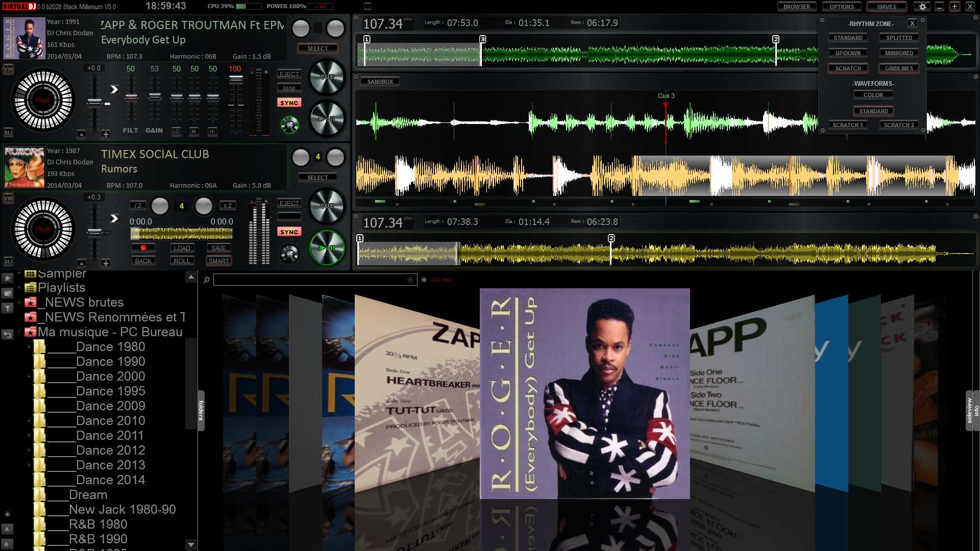Expand the Dance 2011 folder

(29, 436)
